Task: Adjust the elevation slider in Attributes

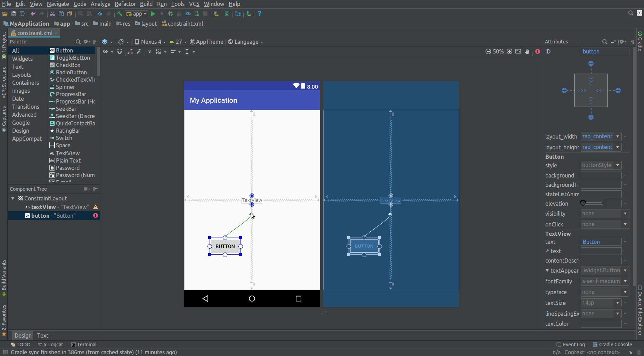Action: coord(591,203)
